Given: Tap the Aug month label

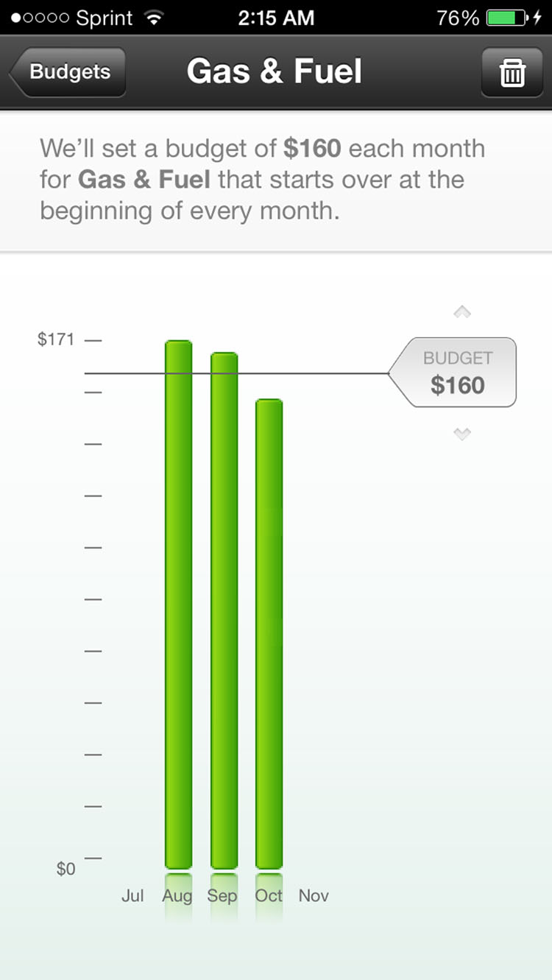Looking at the screenshot, I should click(x=177, y=896).
